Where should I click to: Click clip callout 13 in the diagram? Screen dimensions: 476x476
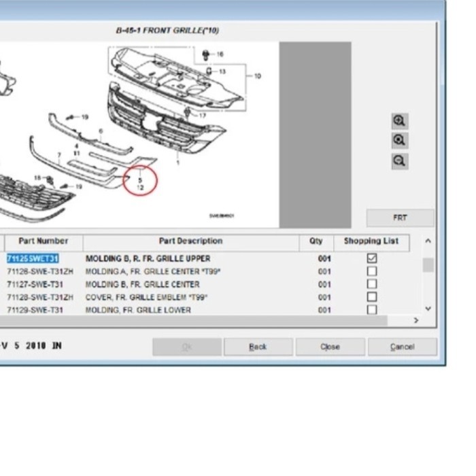222,71
